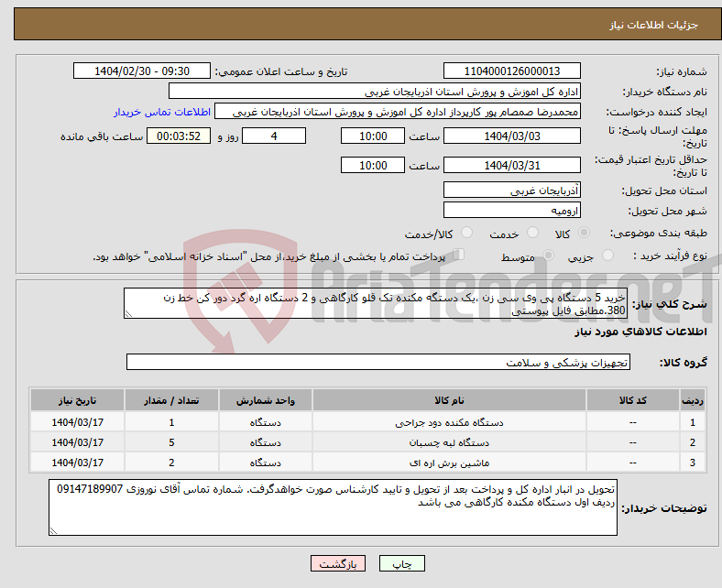Click the تاریخ نیاز column header

[77, 400]
